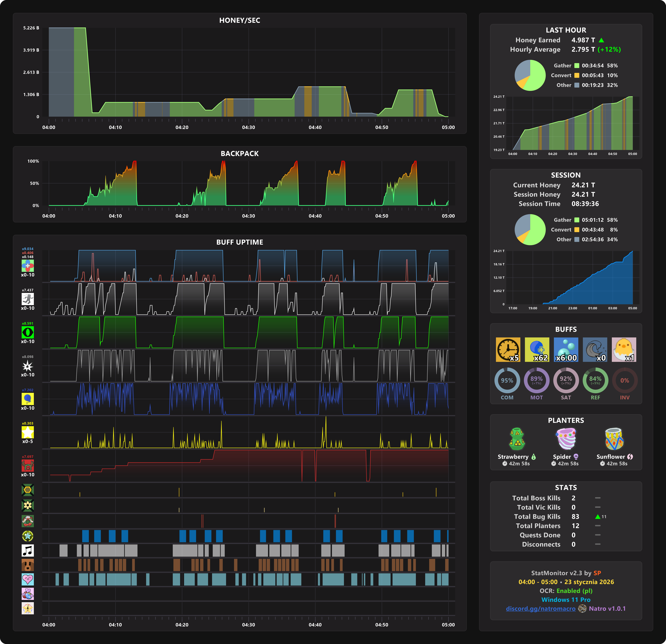Click the REF 84% circular gauge

pos(595,380)
